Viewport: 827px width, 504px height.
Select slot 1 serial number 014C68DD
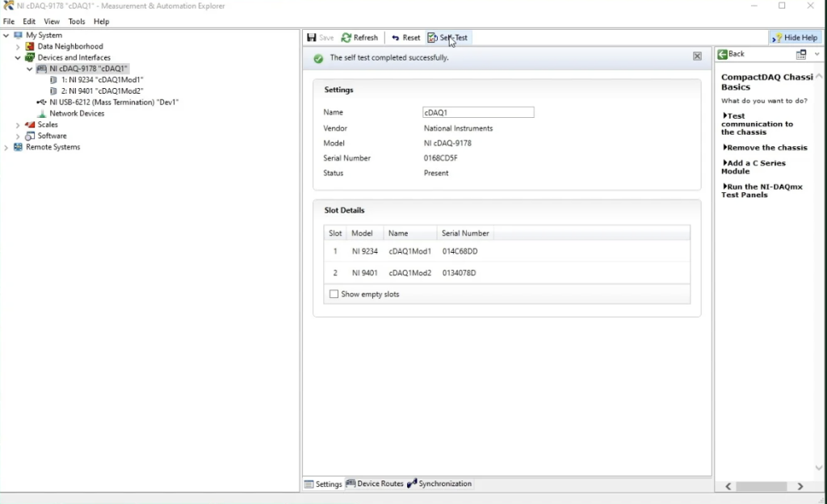(460, 251)
